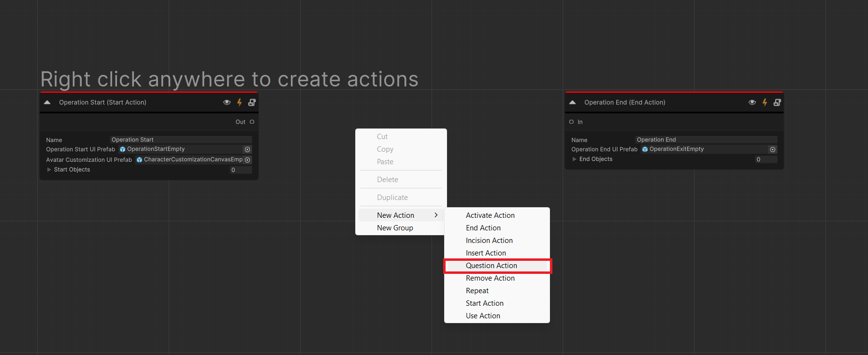Open object picker for Operation End UI Prefab

[773, 150]
